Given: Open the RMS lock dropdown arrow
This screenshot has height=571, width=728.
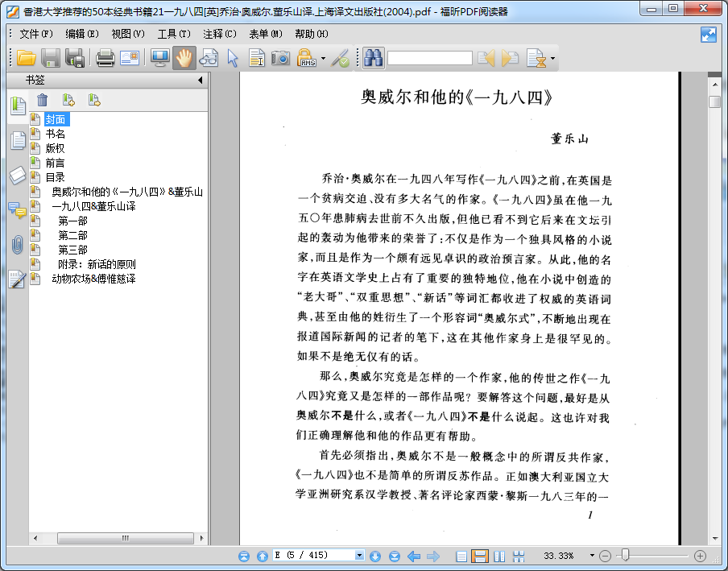Looking at the screenshot, I should [x=323, y=59].
